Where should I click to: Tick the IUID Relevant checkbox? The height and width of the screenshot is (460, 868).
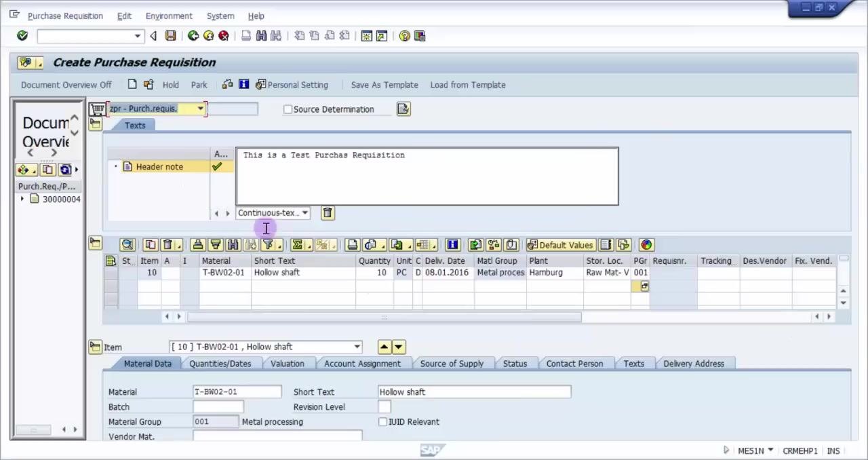[x=383, y=422]
